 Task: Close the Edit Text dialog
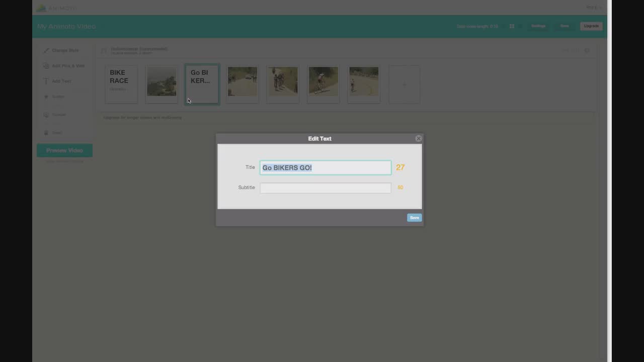click(x=419, y=138)
